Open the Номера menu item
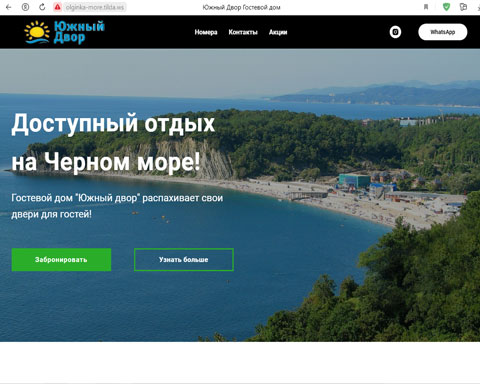Image resolution: width=480 pixels, height=384 pixels. pos(206,32)
